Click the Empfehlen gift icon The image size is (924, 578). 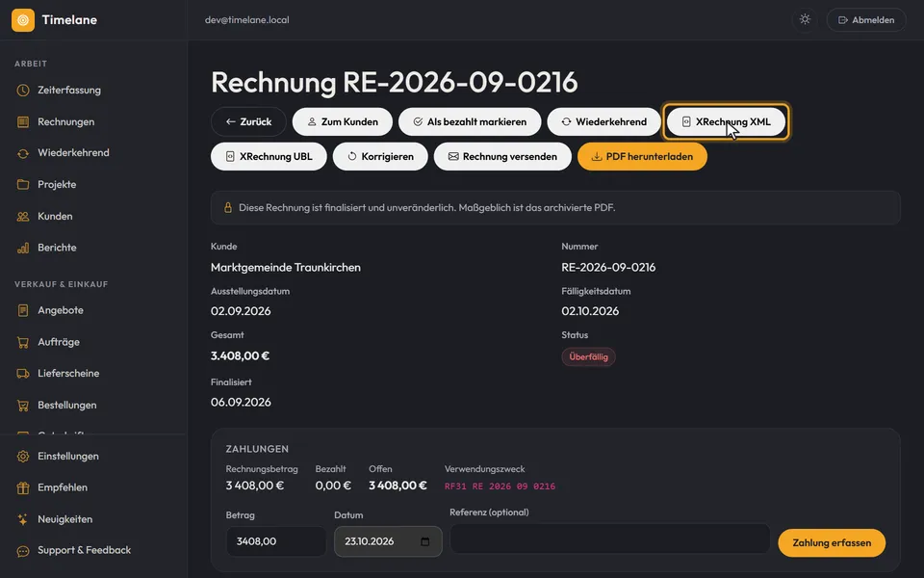point(23,487)
